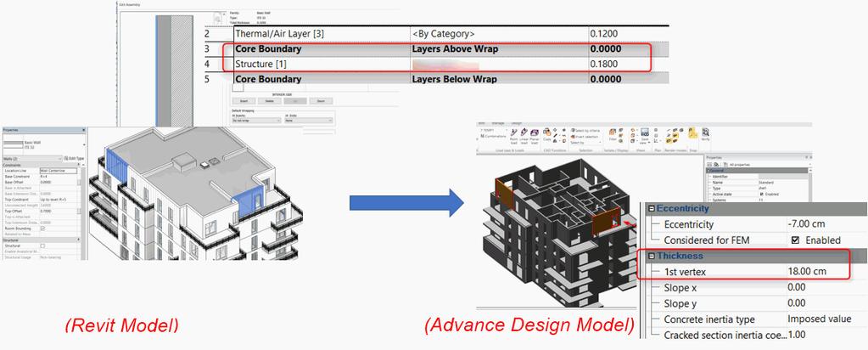This screenshot has height=350, width=868.
Task: Click the Slope x value
Action: point(797,287)
